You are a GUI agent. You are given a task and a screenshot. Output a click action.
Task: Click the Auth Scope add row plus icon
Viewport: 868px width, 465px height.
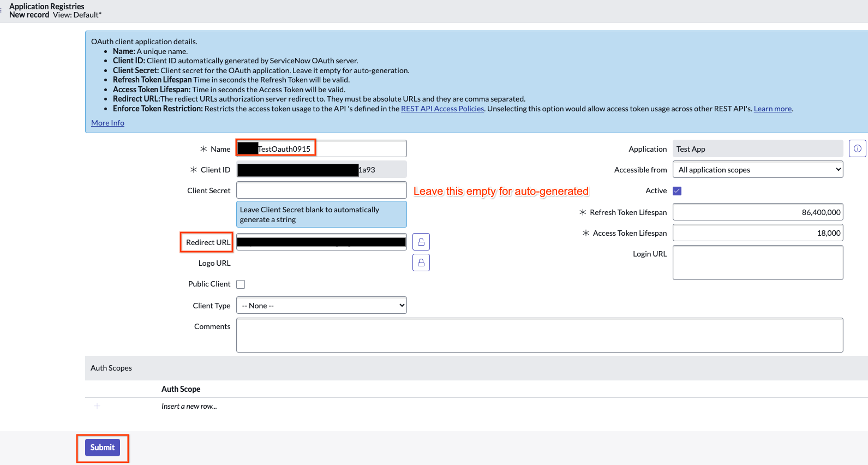coord(97,406)
